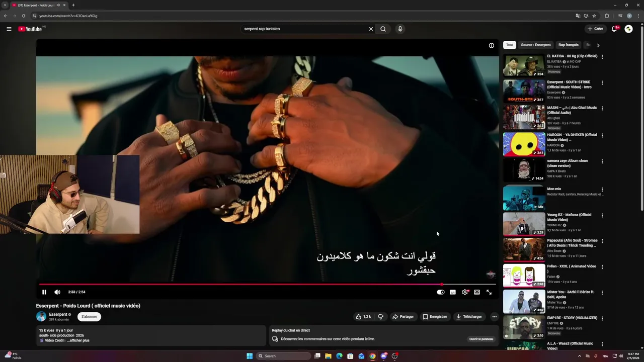The height and width of the screenshot is (362, 644).
Task: Toggle subtitles in the player
Action: pyautogui.click(x=453, y=292)
